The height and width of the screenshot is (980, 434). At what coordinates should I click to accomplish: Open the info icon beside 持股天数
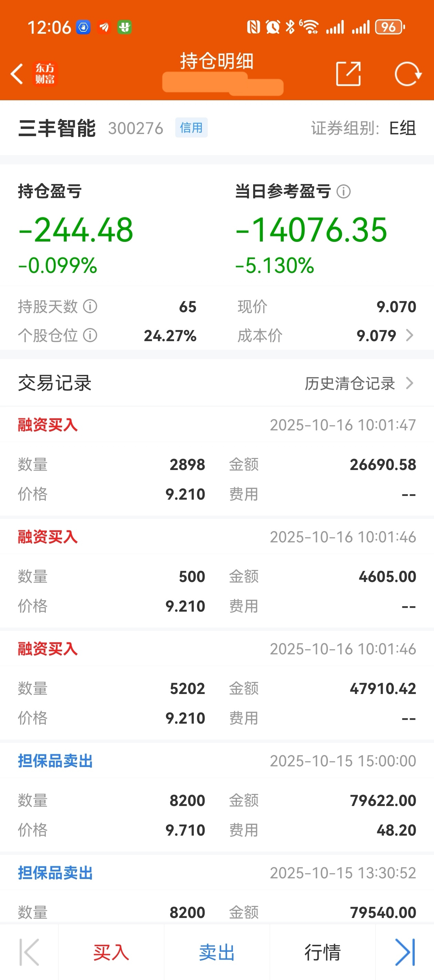[90, 306]
